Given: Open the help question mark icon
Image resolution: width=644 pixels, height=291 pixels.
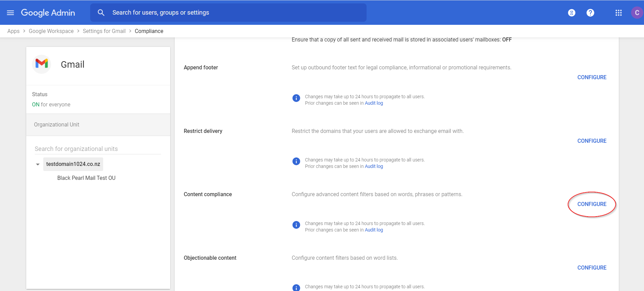Looking at the screenshot, I should click(x=590, y=13).
